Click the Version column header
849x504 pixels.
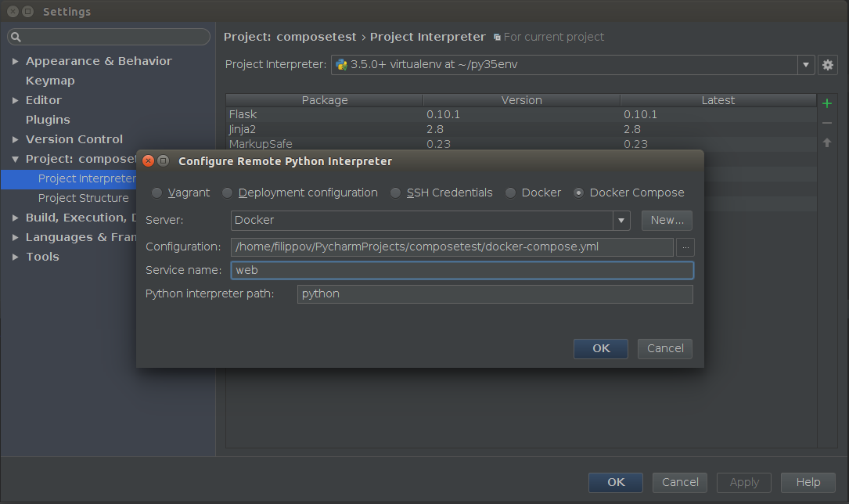[521, 100]
